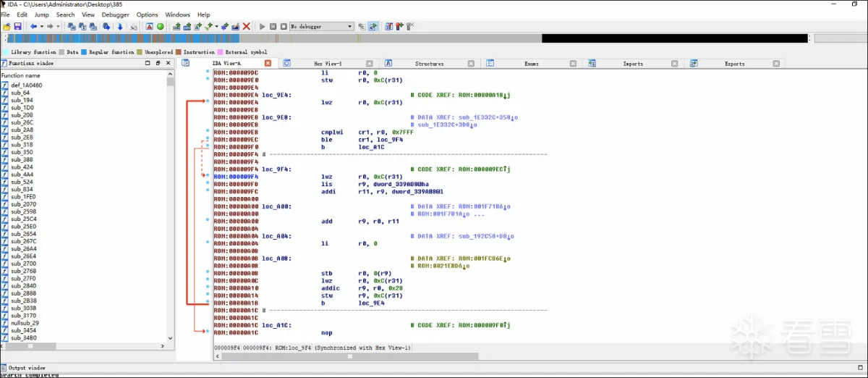
Task: Select sub_2A8 in the functions list
Action: [x=22, y=130]
